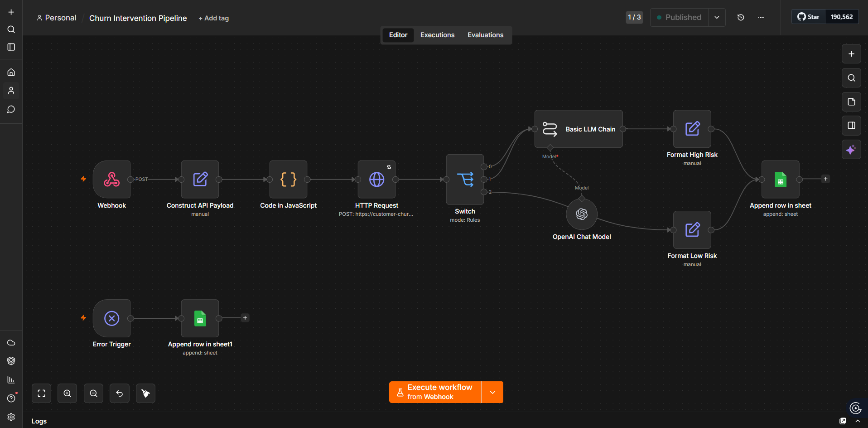Viewport: 868px width, 428px height.
Task: Click the Published status button
Action: (679, 17)
